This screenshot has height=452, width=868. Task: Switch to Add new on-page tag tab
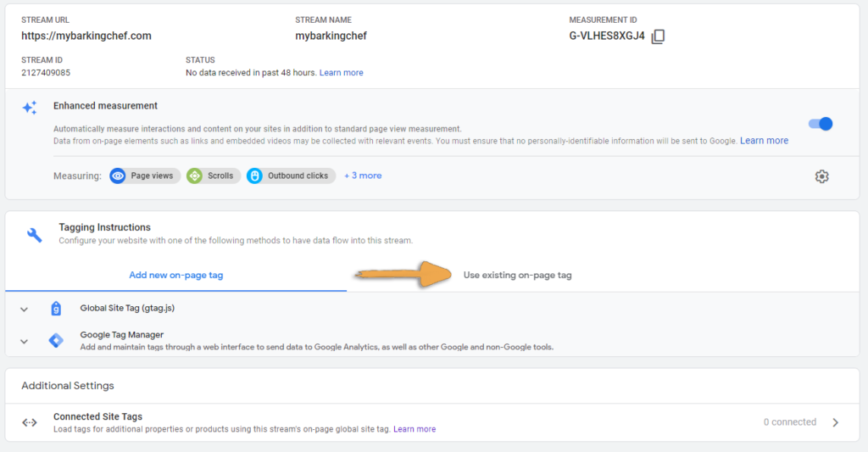click(176, 276)
